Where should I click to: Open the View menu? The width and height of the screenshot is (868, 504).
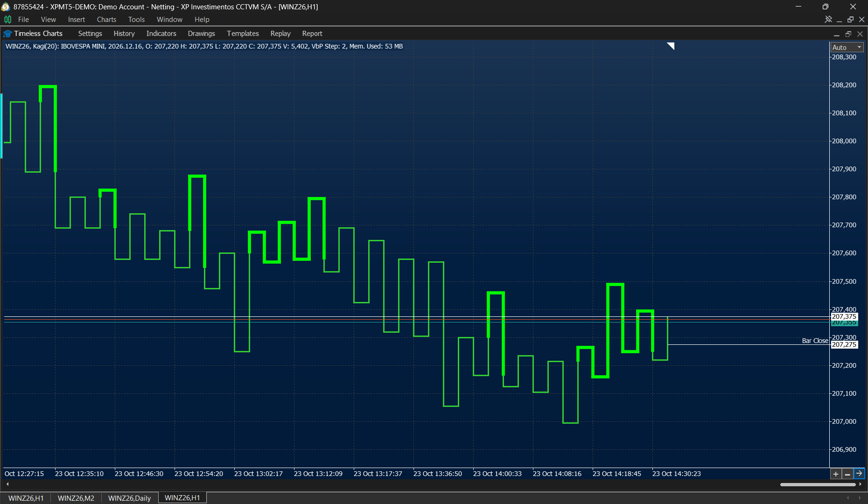click(x=48, y=19)
